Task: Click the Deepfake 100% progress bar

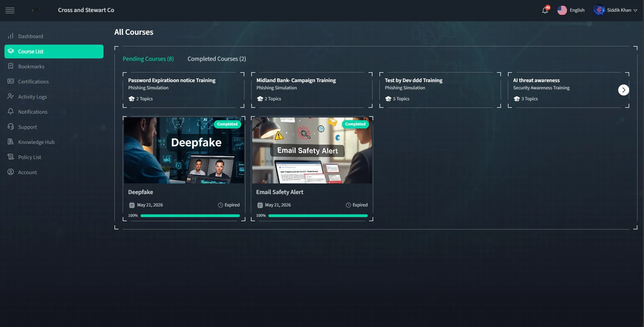Action: (x=190, y=216)
